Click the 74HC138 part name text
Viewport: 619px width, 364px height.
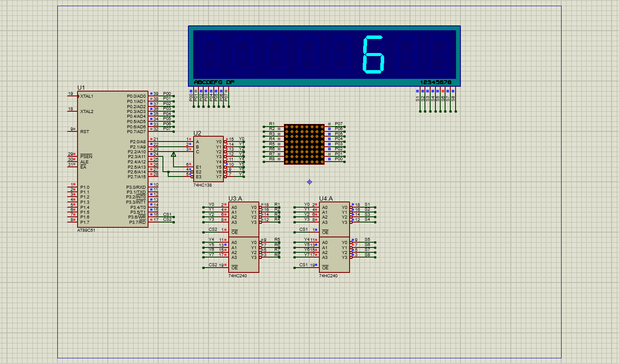coord(202,185)
